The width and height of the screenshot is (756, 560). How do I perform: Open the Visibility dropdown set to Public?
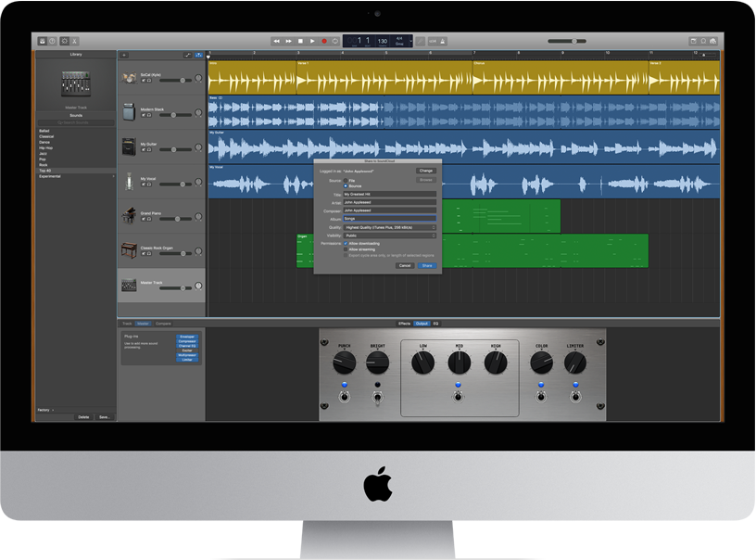pos(389,235)
